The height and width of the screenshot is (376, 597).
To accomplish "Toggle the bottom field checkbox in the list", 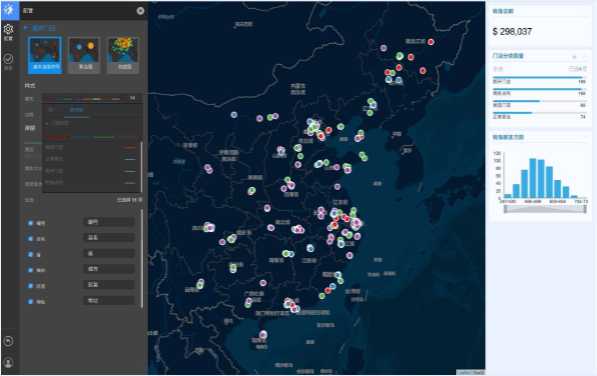I will (30, 301).
